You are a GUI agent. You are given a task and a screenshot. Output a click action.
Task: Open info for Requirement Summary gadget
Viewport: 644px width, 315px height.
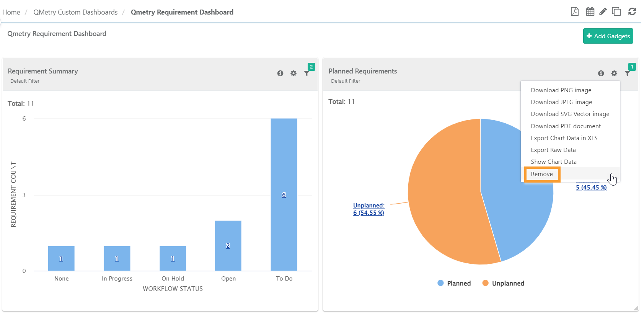(280, 73)
